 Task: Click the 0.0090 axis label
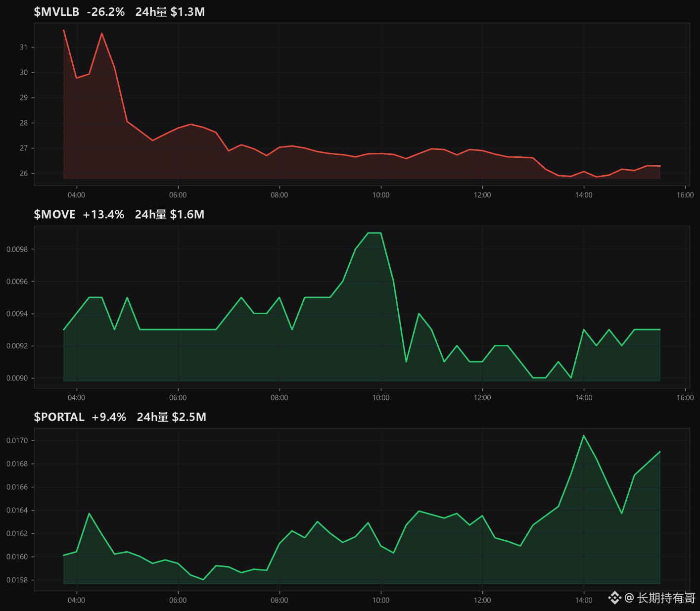[x=17, y=378]
